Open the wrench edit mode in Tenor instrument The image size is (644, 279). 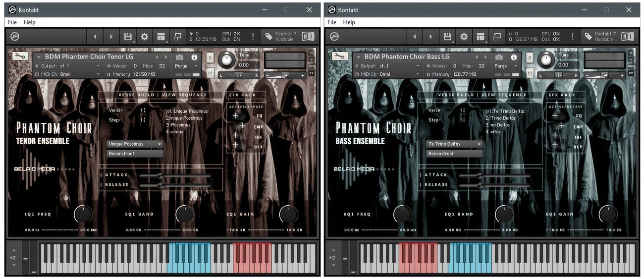pos(20,56)
